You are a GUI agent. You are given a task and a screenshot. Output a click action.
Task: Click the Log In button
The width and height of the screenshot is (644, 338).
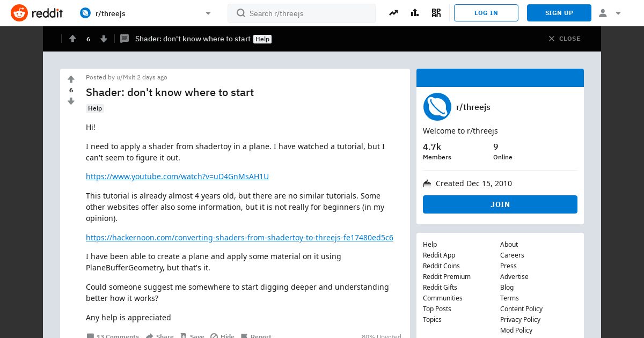point(486,13)
